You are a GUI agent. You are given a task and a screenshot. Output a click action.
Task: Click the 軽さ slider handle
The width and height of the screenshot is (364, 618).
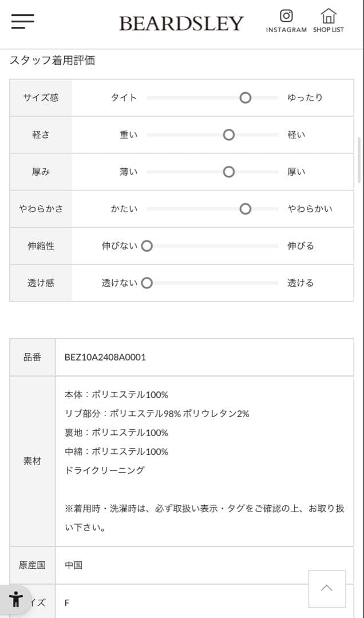(229, 134)
